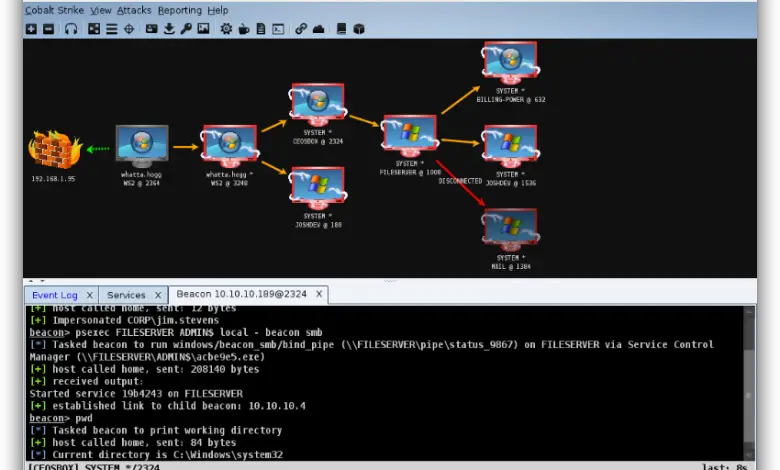Click the DISCONNECTED link label in the graph
This screenshot has height=470, width=780.
460,181
